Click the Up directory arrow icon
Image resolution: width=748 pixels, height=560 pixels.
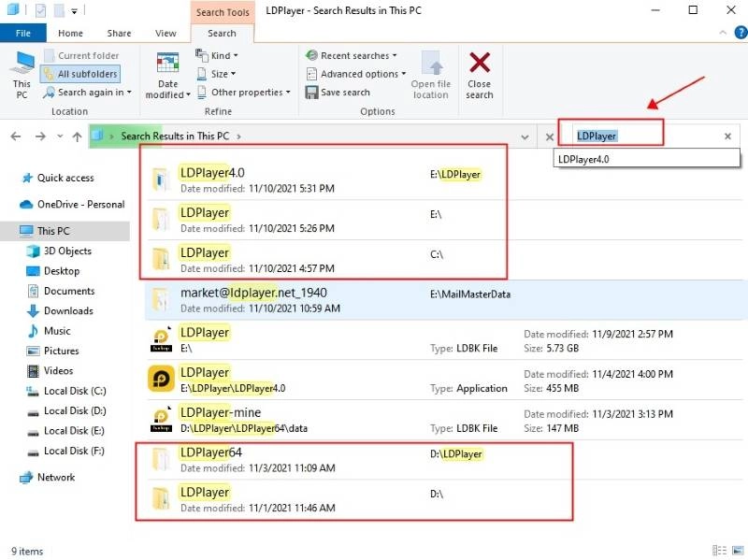77,136
